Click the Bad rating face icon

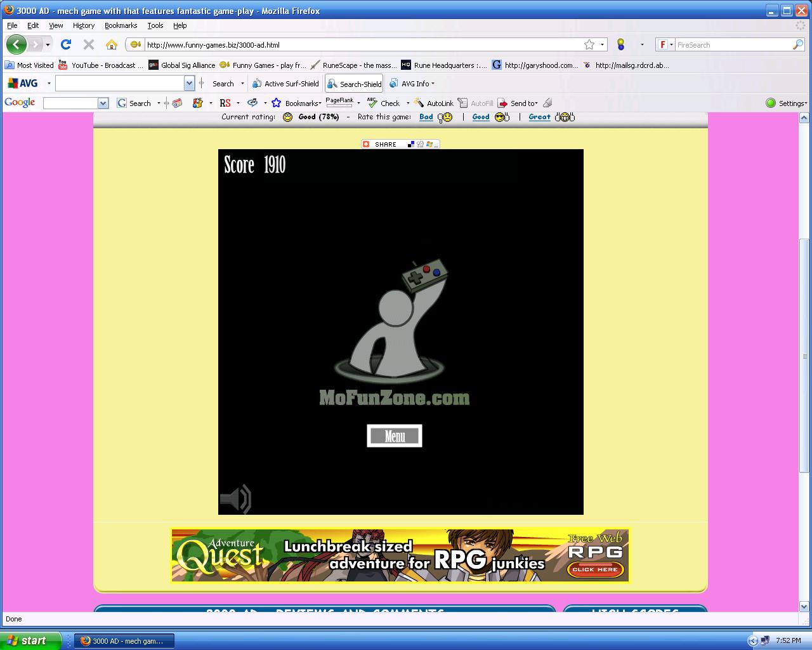(445, 117)
